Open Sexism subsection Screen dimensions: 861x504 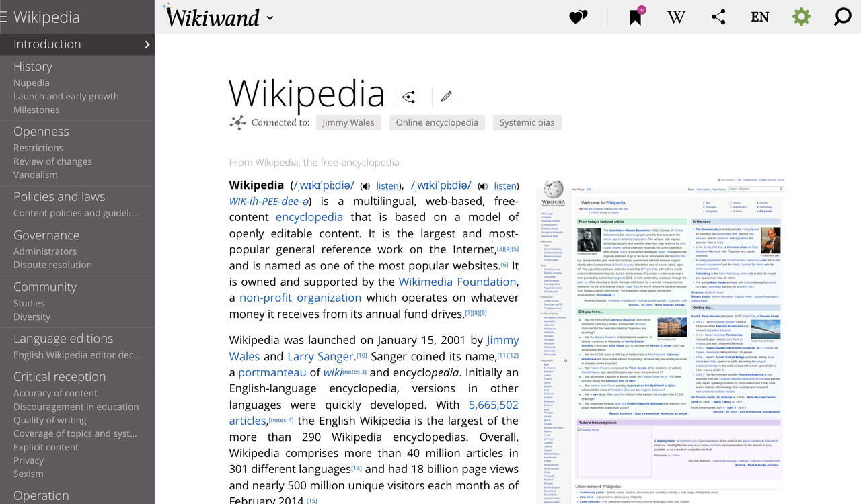point(28,474)
